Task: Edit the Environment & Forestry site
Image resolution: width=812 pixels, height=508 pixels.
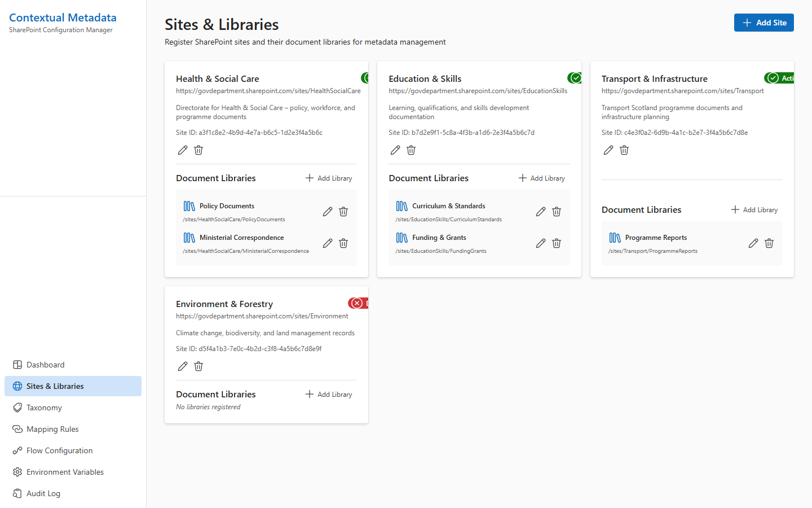Action: click(x=183, y=366)
